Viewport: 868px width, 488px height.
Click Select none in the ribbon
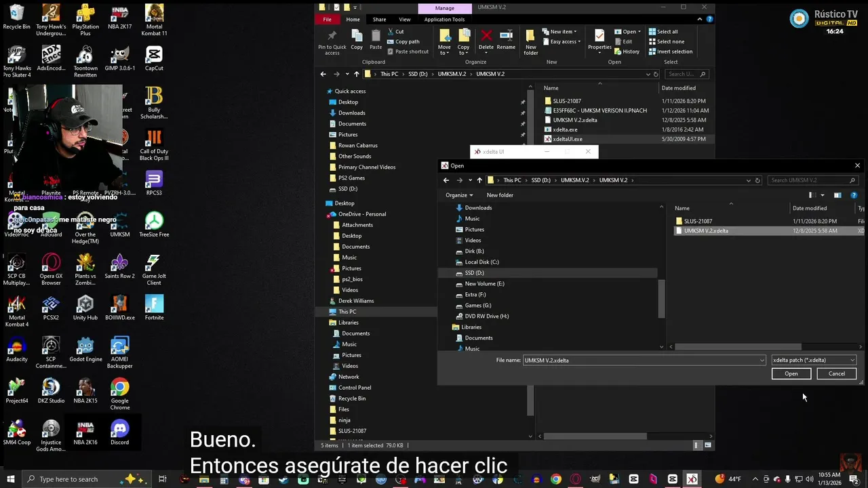pyautogui.click(x=666, y=41)
